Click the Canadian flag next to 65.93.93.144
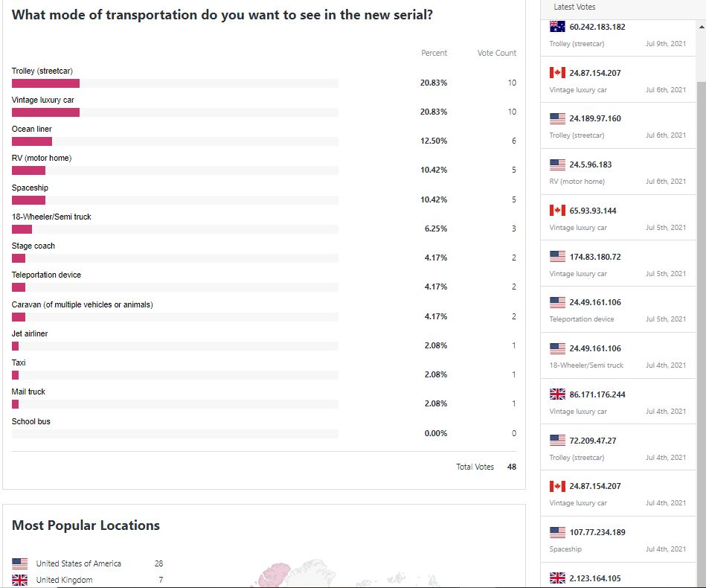Screen dimensions: 706x588 coord(559,210)
